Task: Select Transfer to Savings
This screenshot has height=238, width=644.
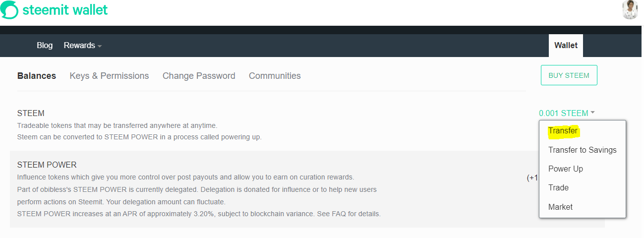Action: (x=582, y=150)
